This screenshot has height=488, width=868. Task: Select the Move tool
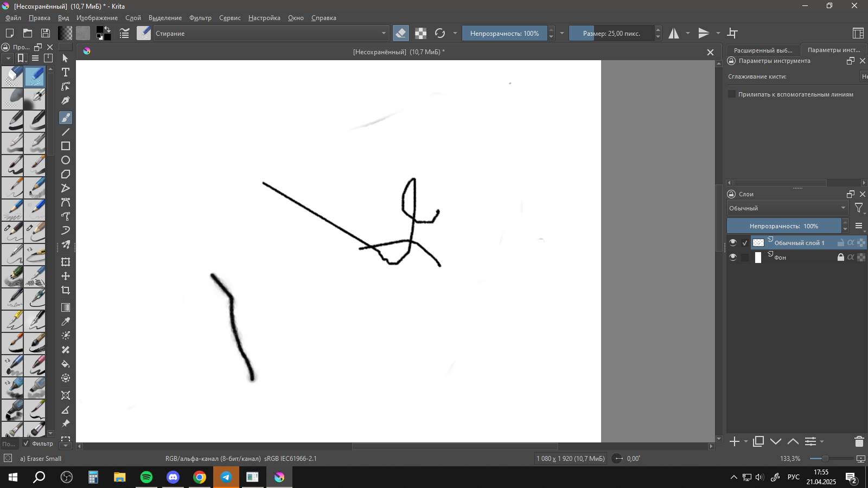(66, 276)
